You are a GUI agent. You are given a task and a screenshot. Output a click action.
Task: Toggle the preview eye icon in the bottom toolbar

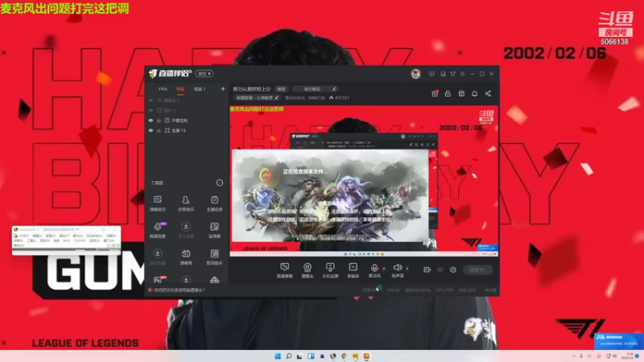(x=440, y=269)
